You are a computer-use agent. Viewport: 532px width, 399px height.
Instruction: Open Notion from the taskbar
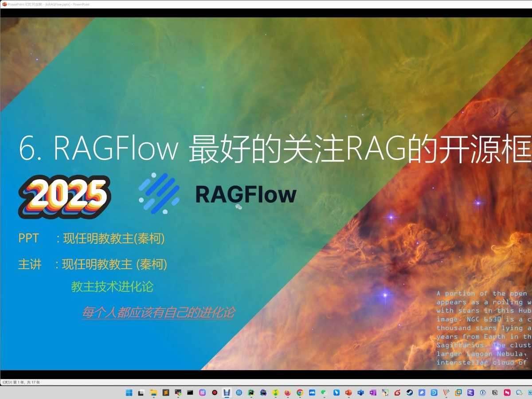pyautogui.click(x=495, y=392)
